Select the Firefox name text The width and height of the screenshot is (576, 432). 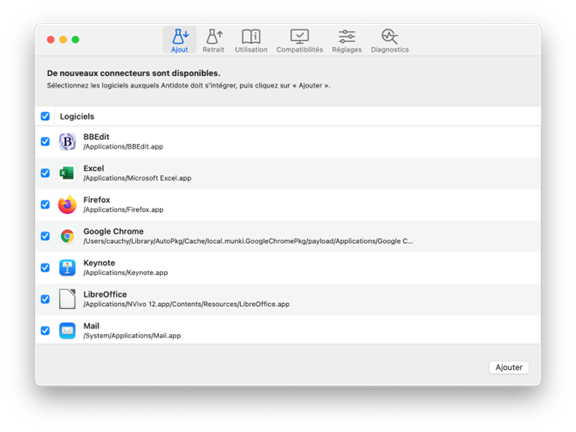coord(97,200)
